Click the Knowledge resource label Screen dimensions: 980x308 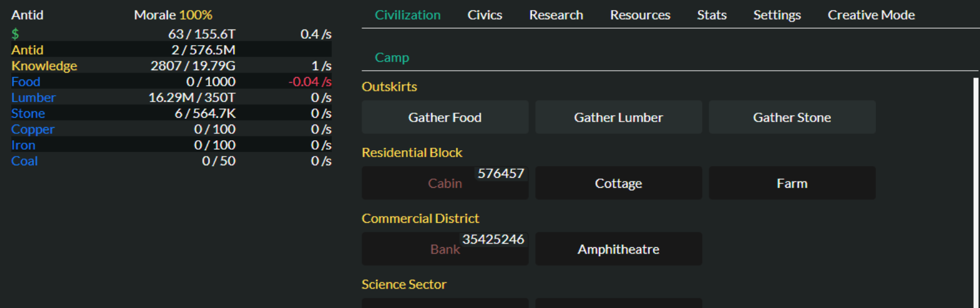pos(44,66)
